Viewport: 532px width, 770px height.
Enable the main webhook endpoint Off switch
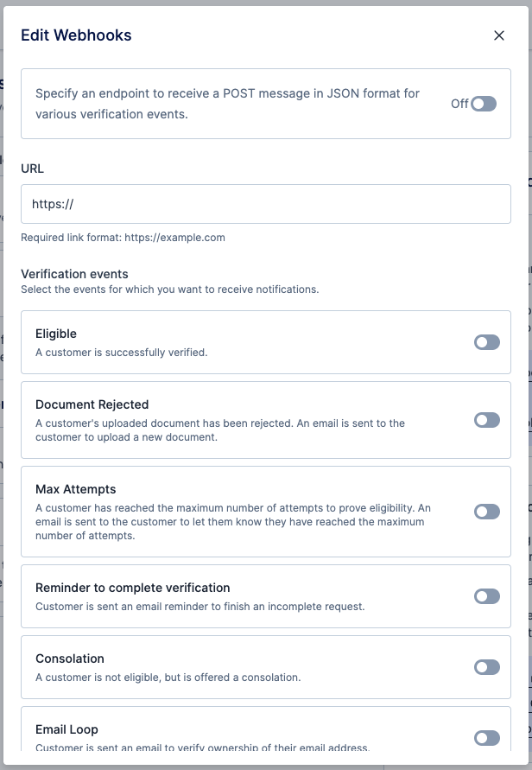(484, 103)
